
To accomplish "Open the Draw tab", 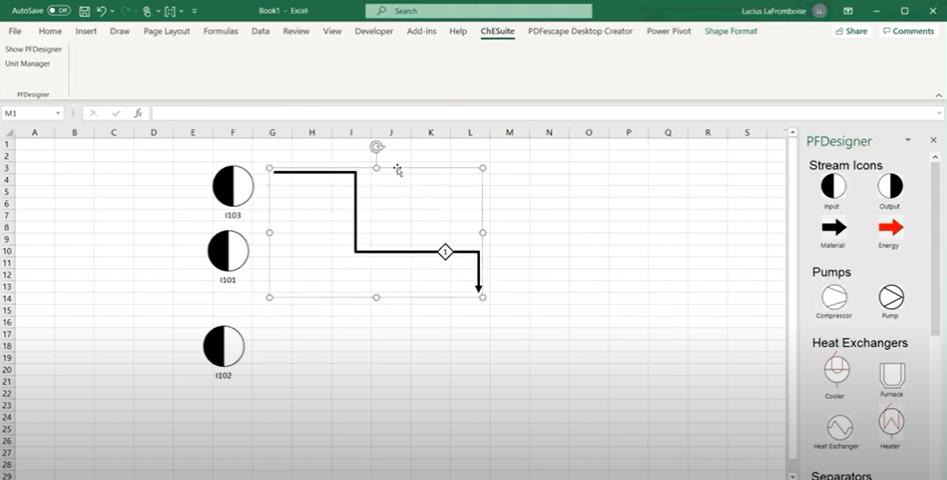I will (x=120, y=31).
